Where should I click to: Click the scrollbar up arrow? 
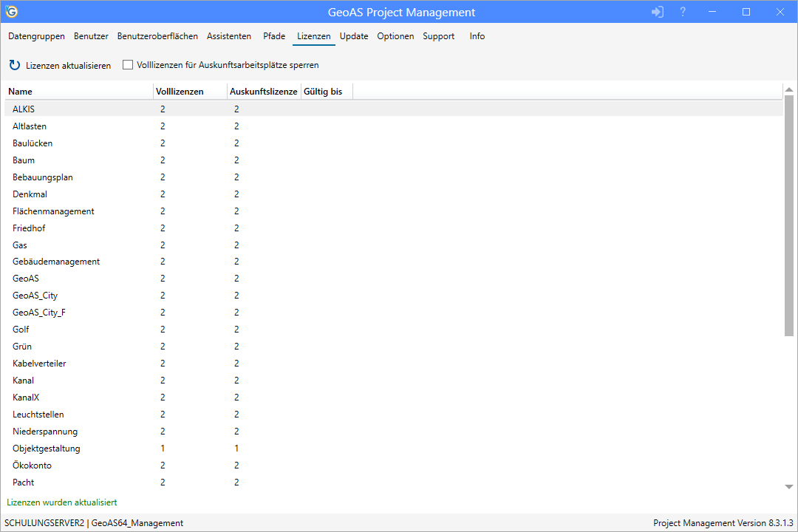[789, 89]
